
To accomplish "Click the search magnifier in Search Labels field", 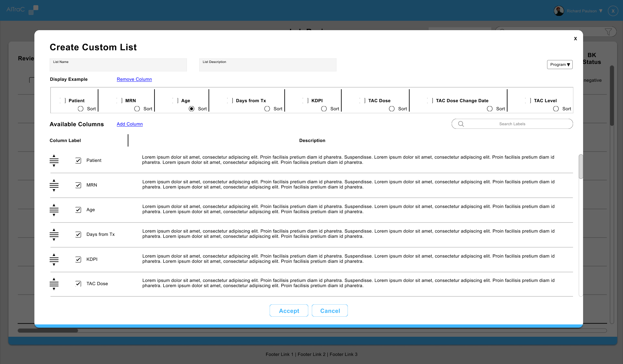I will tap(461, 124).
